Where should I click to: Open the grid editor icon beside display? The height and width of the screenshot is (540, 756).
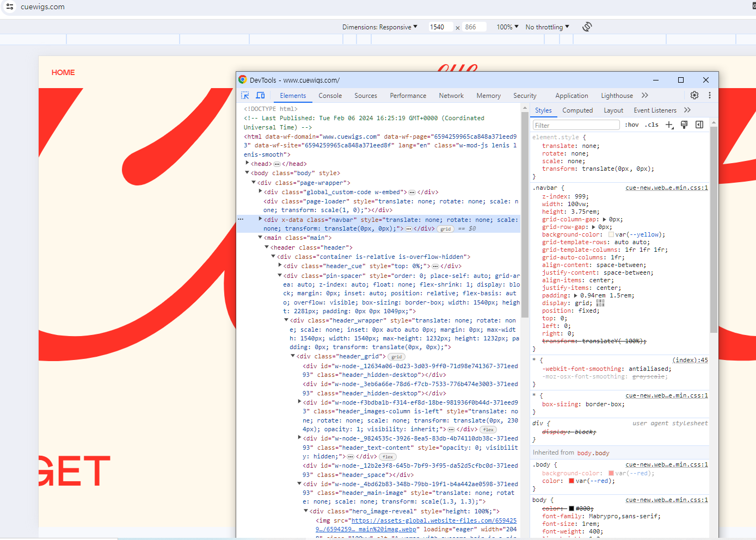(600, 303)
